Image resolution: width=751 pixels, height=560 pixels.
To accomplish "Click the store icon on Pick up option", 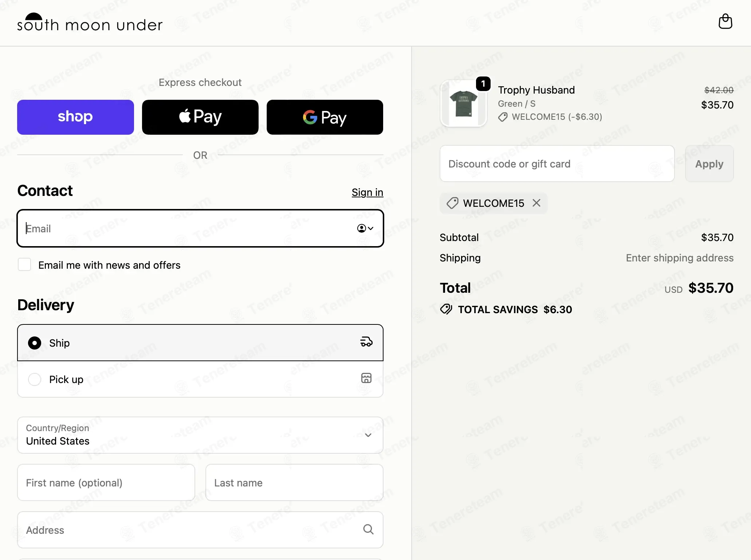I will coord(366,378).
